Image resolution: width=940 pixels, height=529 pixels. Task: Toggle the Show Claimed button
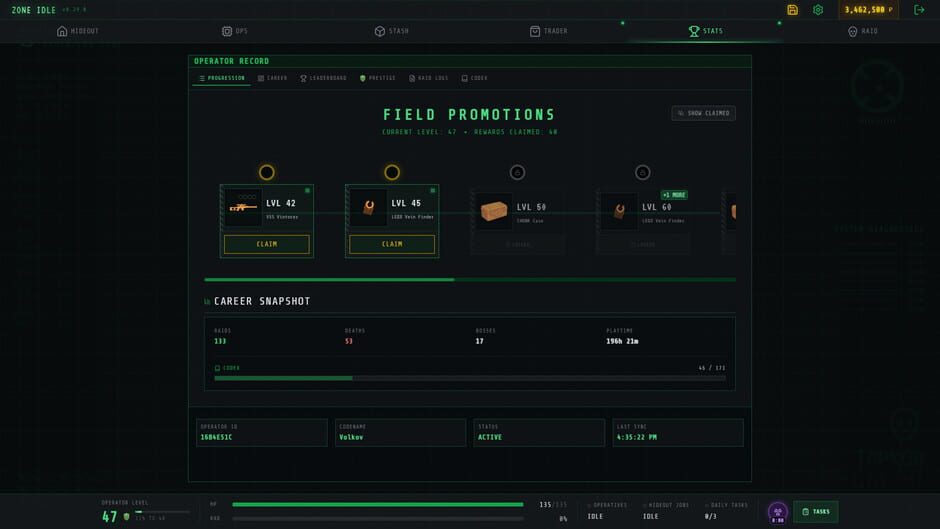(x=704, y=113)
